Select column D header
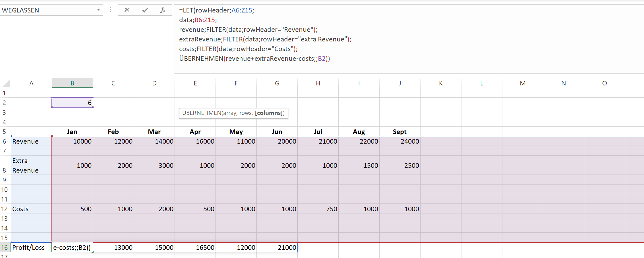This screenshot has width=644, height=258. [154, 83]
